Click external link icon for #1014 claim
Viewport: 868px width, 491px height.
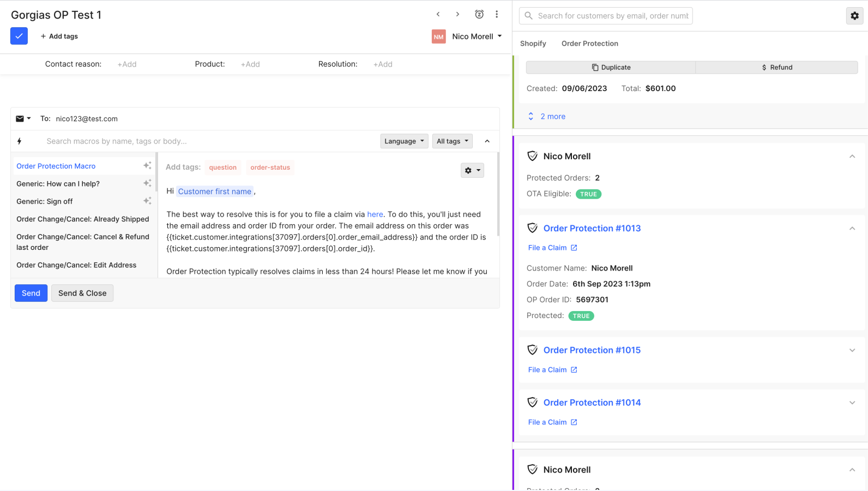pos(574,422)
